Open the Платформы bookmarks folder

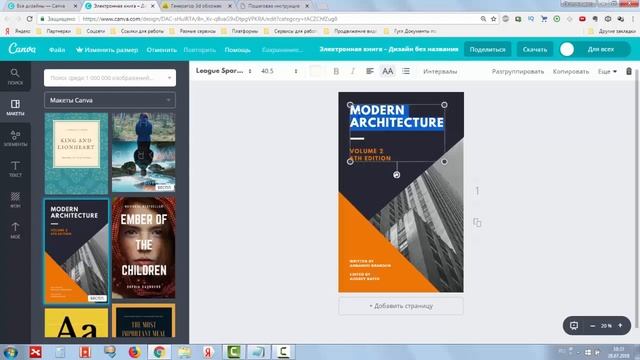tap(240, 31)
